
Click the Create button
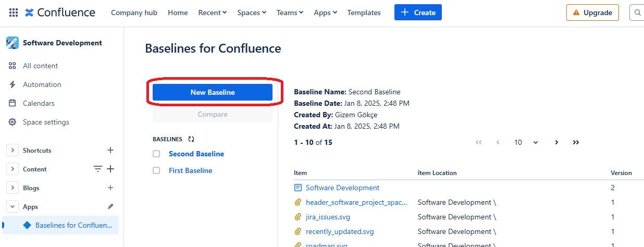(418, 13)
